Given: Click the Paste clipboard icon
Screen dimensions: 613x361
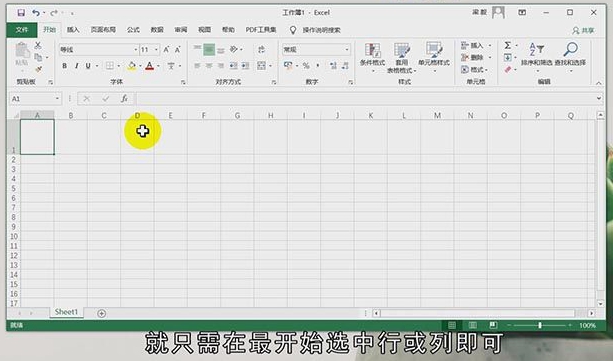Looking at the screenshot, I should (x=22, y=51).
